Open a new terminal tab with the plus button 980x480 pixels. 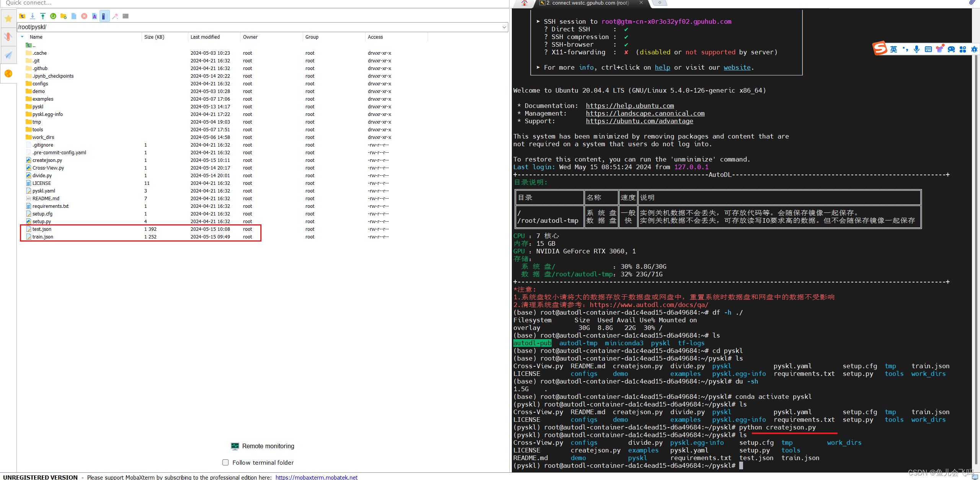(659, 3)
